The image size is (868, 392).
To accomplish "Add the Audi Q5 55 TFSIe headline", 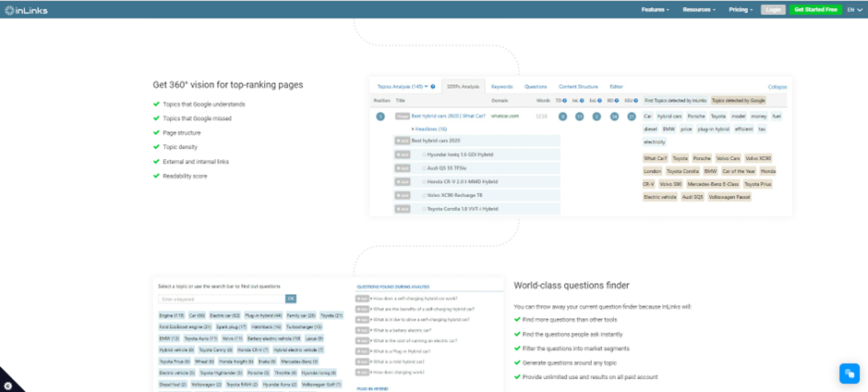I will pyautogui.click(x=403, y=168).
